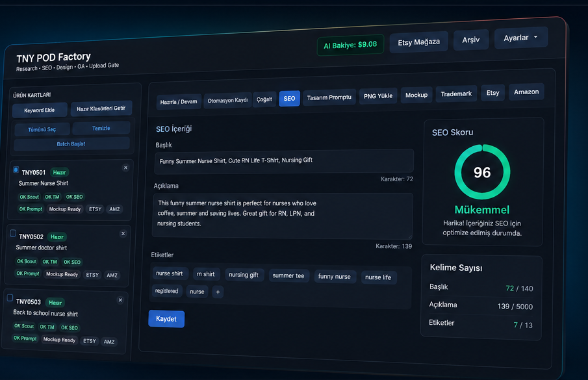This screenshot has height=380, width=588.
Task: Open the Arşiv archive
Action: pos(471,40)
